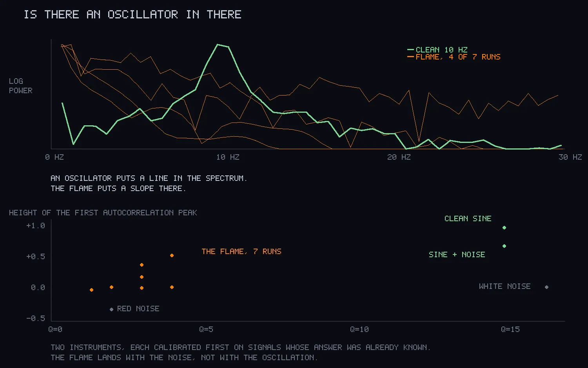Select footer line starting "TWO INSTRUMENTS, EACH CALIBRATED"

click(241, 347)
